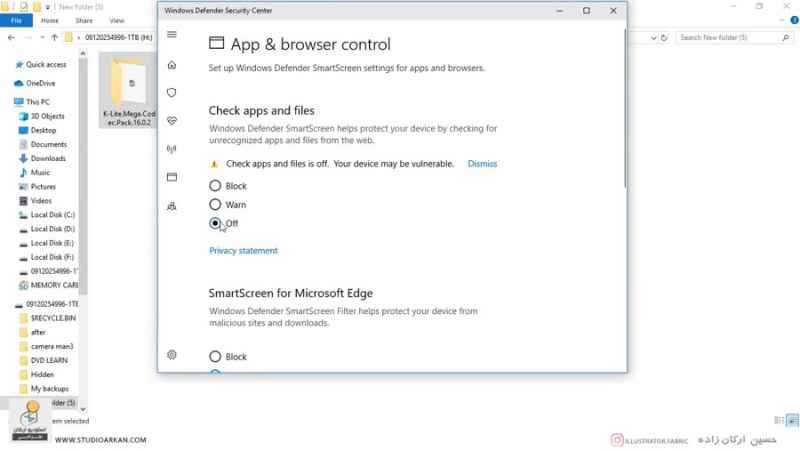Image resolution: width=800 pixels, height=451 pixels.
Task: Dismiss the vulnerability warning
Action: pos(482,164)
